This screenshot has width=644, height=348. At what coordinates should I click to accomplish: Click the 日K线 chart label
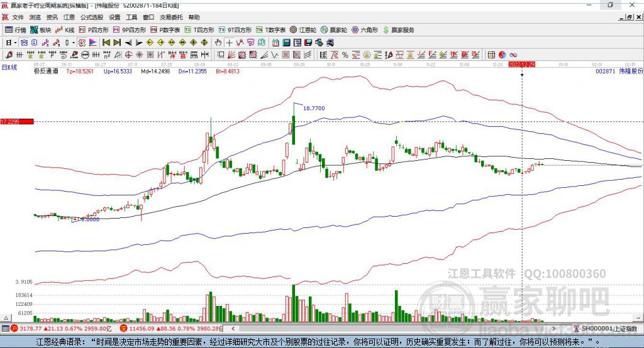(9, 67)
